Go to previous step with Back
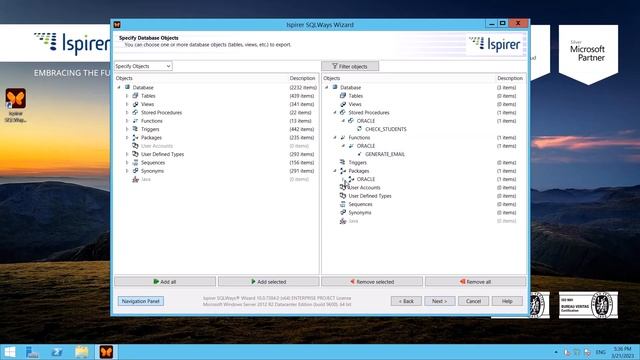 [x=406, y=301]
